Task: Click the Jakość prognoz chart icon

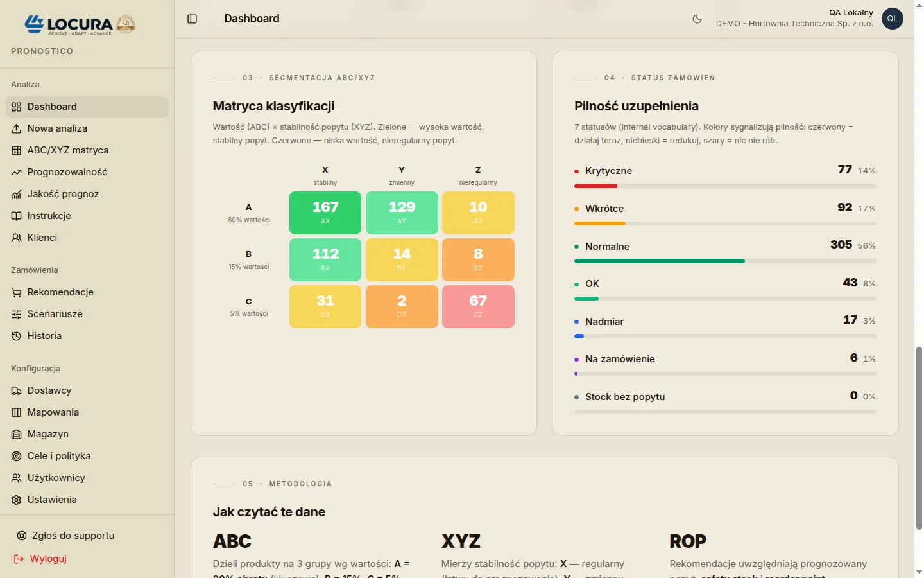Action: tap(17, 194)
